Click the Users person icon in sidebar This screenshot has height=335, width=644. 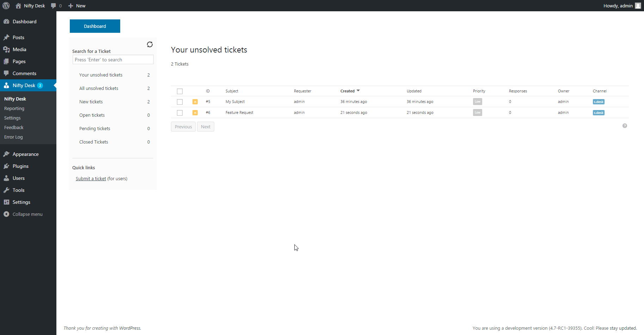point(6,178)
